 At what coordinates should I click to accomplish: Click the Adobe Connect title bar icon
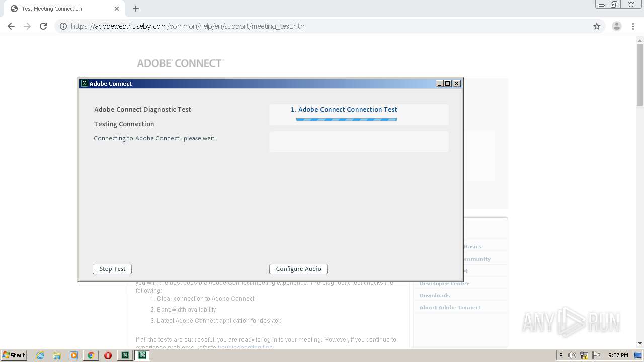(x=85, y=84)
